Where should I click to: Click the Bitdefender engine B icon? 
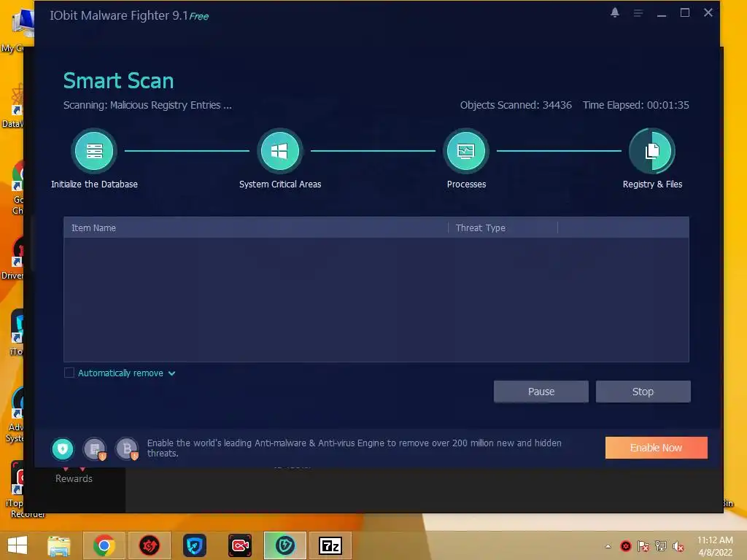[127, 448]
